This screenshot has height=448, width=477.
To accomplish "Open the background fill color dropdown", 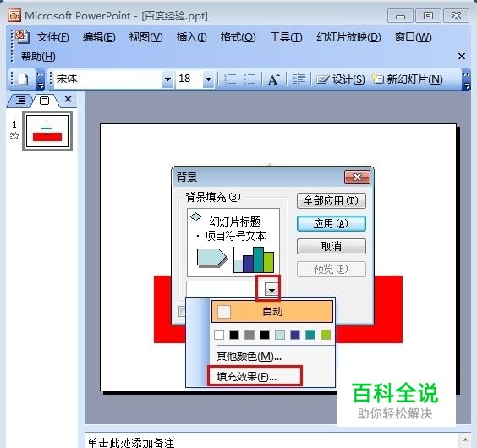I will tap(271, 290).
